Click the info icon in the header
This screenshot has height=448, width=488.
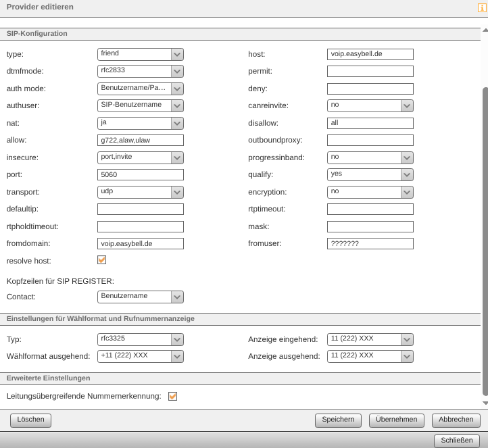pos(482,7)
